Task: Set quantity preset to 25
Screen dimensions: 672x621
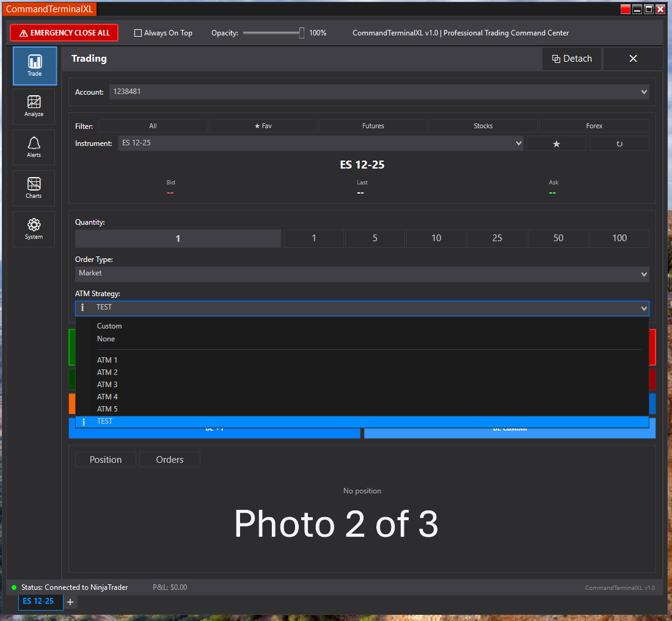Action: [x=497, y=238]
